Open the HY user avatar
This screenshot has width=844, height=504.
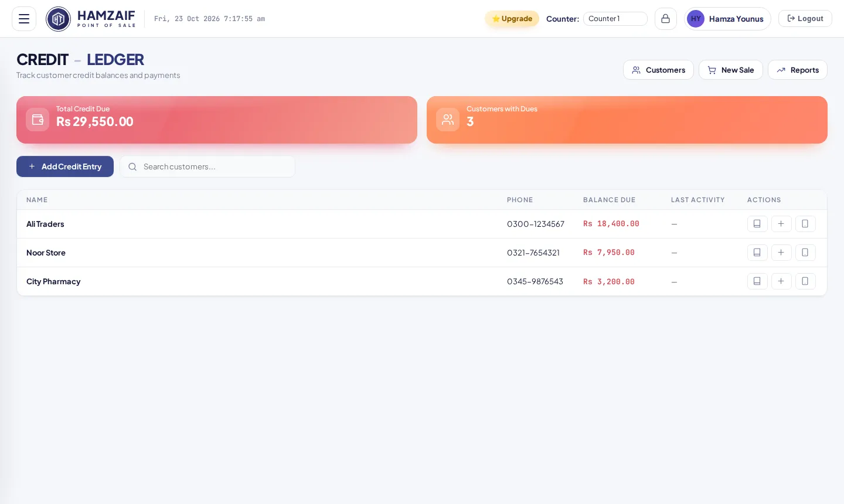[696, 19]
